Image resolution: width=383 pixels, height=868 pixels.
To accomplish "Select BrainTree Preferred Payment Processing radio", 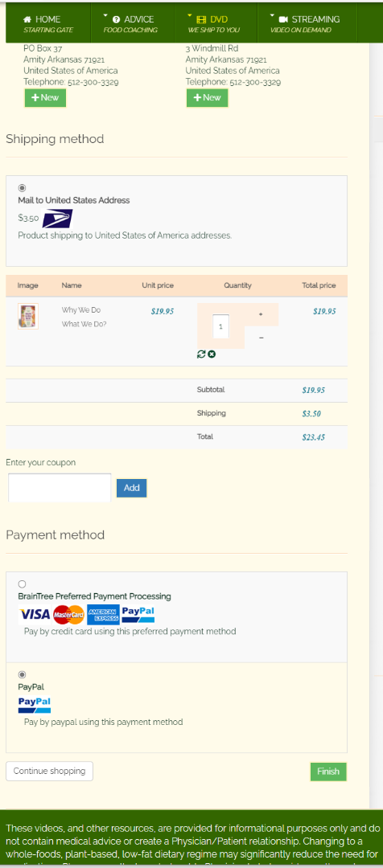I will [23, 584].
